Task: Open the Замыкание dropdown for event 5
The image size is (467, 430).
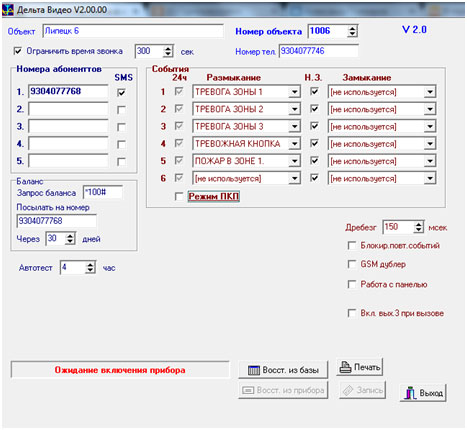Action: pyautogui.click(x=430, y=161)
